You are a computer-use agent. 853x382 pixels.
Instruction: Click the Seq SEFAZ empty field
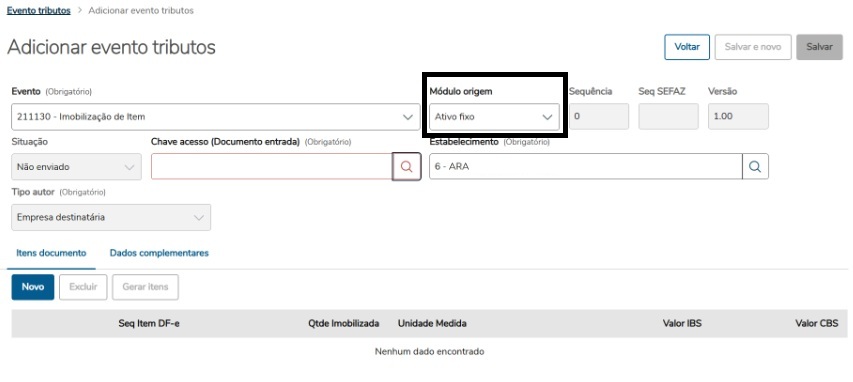point(669,116)
